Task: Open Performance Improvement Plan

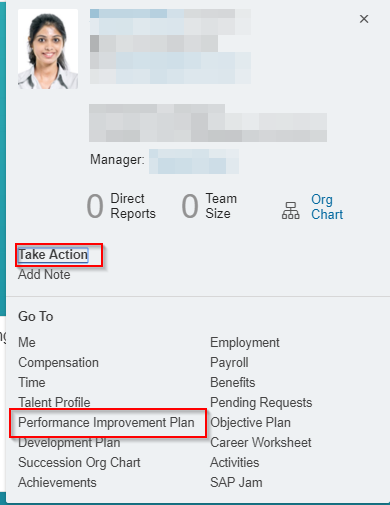Action: pyautogui.click(x=106, y=422)
